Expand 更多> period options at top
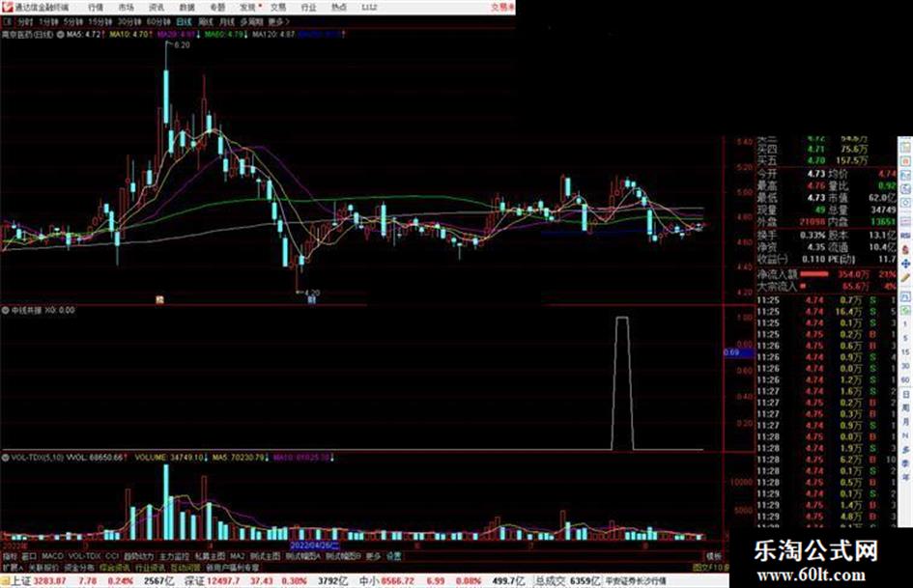The height and width of the screenshot is (588, 913). [x=279, y=21]
